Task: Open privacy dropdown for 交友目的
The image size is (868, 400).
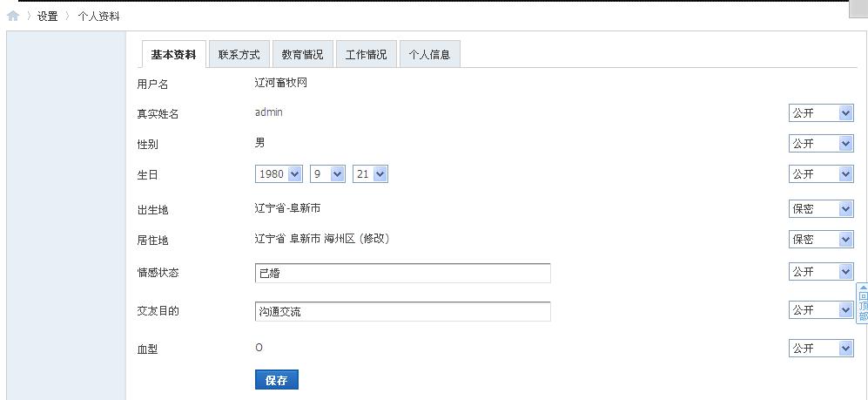Action: coord(821,309)
